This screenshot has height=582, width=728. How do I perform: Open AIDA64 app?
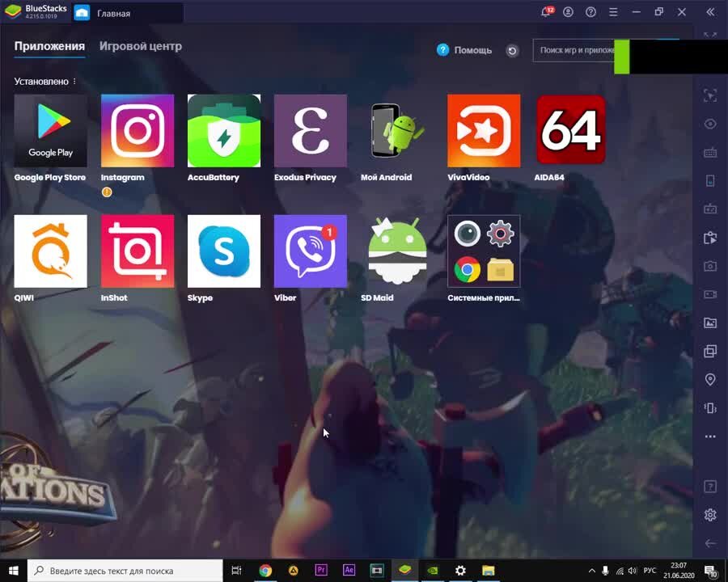click(x=570, y=131)
